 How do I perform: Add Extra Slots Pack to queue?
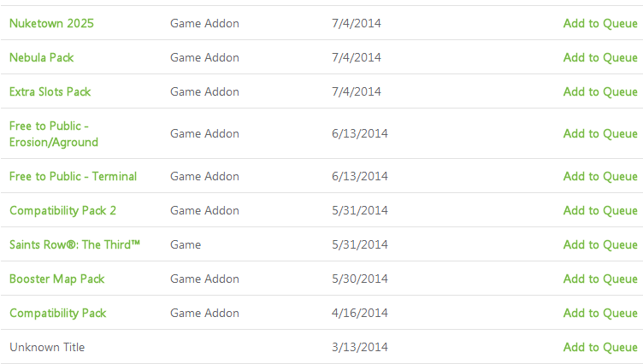click(600, 91)
